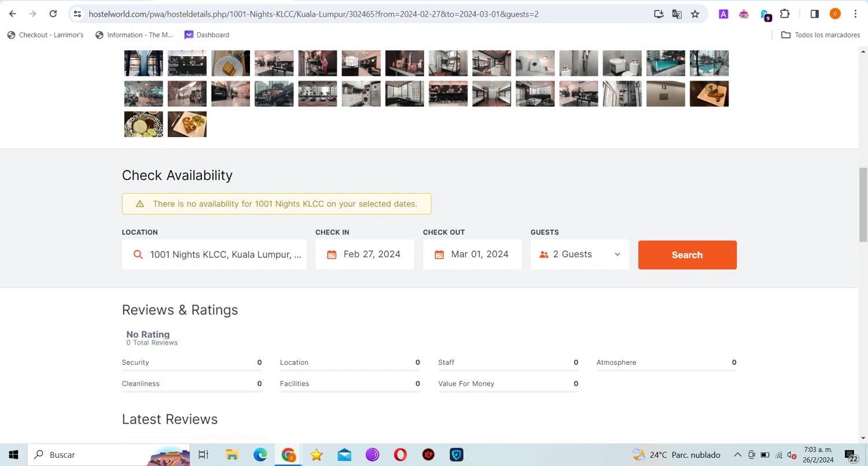
Task: Open the Windows Start menu
Action: (13, 455)
